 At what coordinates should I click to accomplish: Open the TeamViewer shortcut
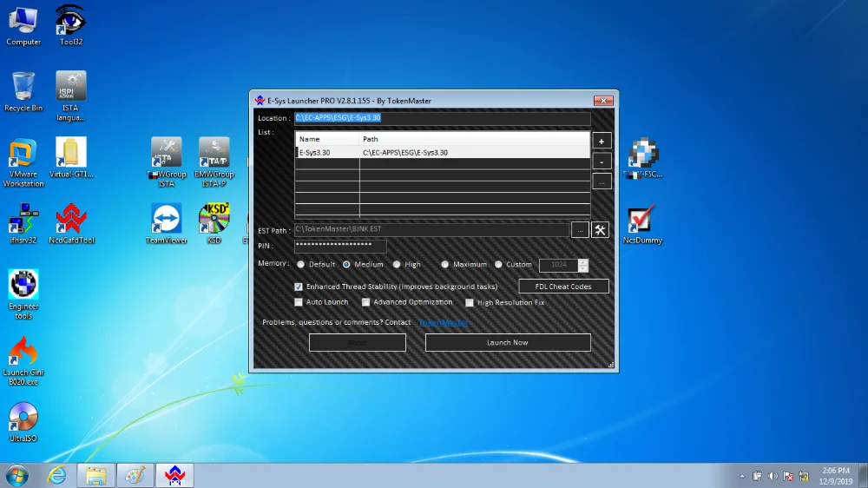[166, 224]
